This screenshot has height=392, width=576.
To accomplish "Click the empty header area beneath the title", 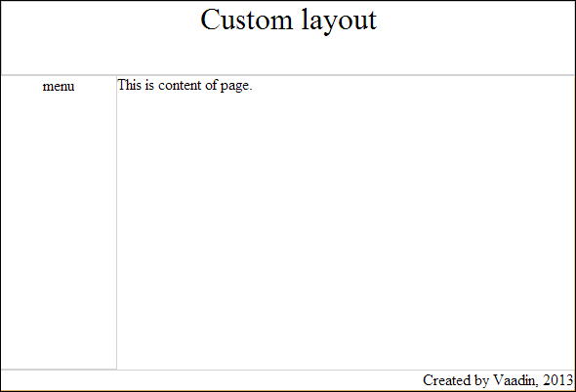I will click(x=288, y=55).
